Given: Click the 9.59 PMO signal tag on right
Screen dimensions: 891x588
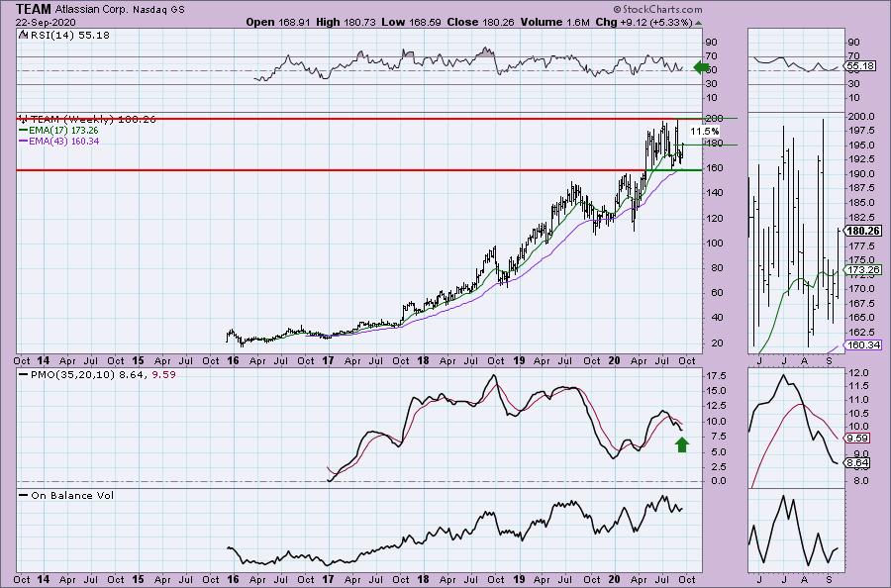Looking at the screenshot, I should tap(857, 438).
